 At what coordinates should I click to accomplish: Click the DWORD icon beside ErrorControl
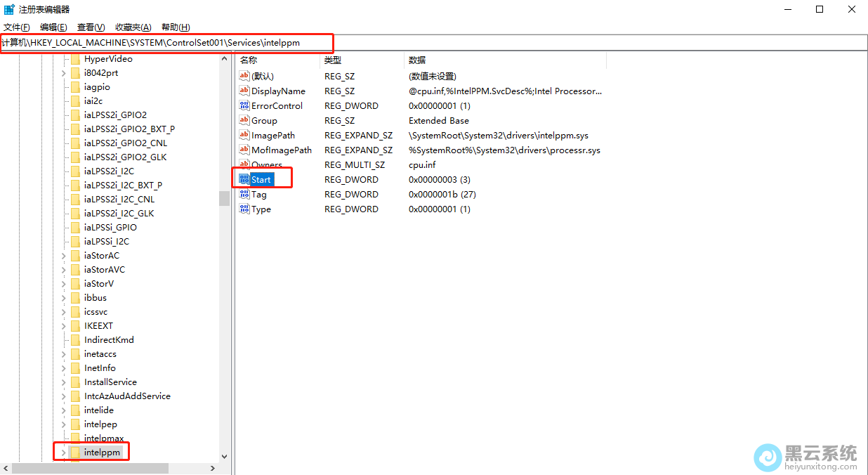[x=244, y=105]
